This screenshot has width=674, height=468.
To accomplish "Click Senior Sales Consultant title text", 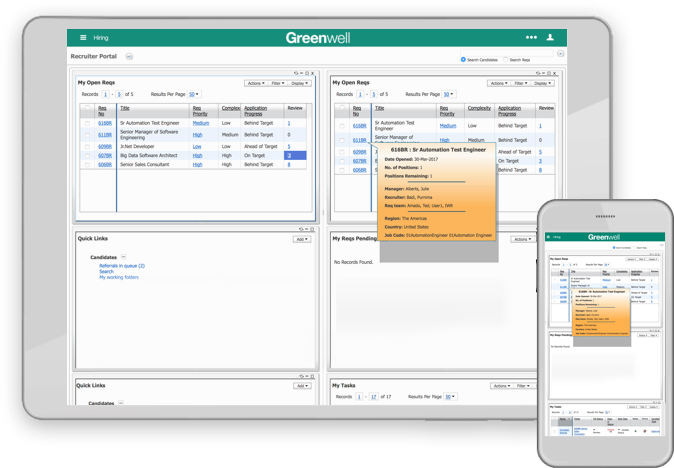I will tap(144, 165).
